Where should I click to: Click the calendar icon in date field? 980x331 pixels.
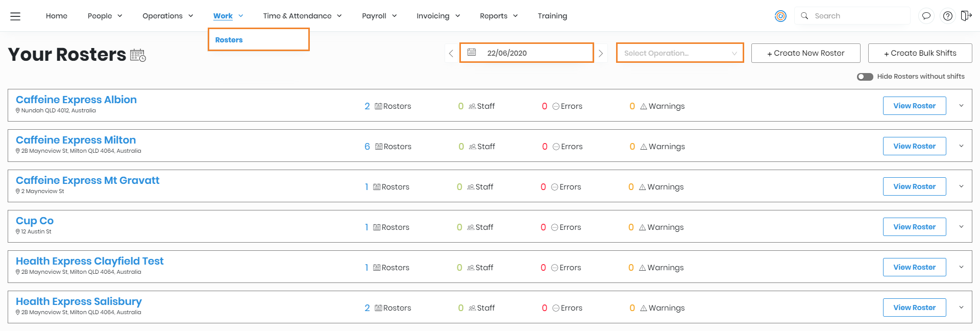click(x=472, y=53)
